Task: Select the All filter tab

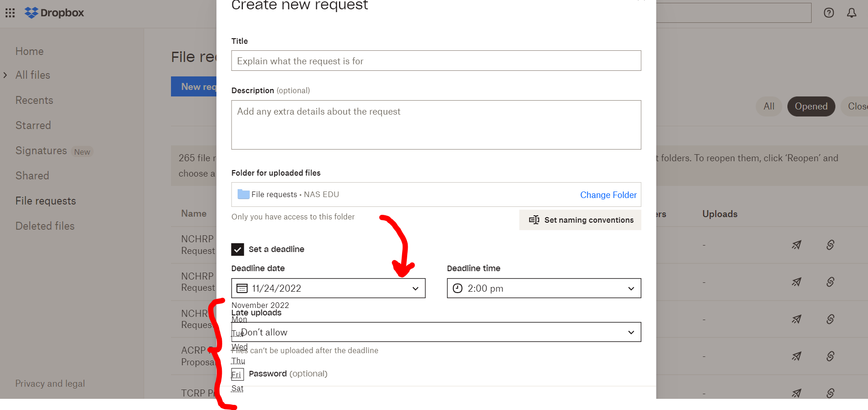Action: coord(769,106)
